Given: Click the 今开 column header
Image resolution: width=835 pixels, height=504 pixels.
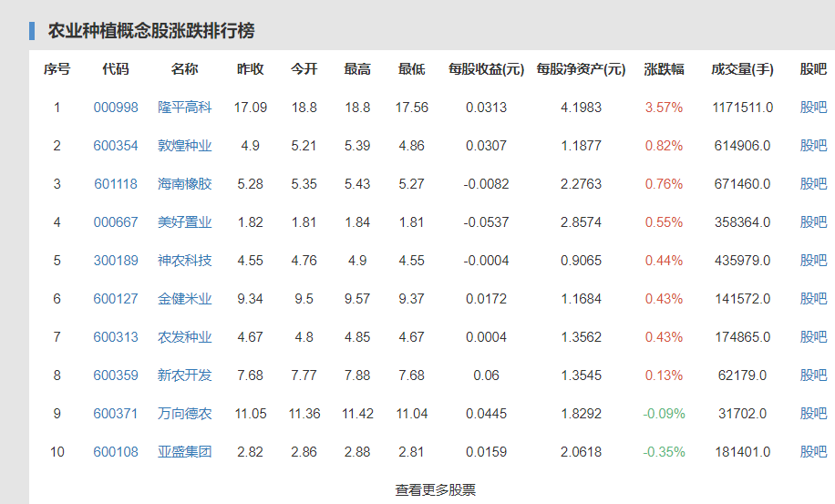Looking at the screenshot, I should tap(304, 69).
